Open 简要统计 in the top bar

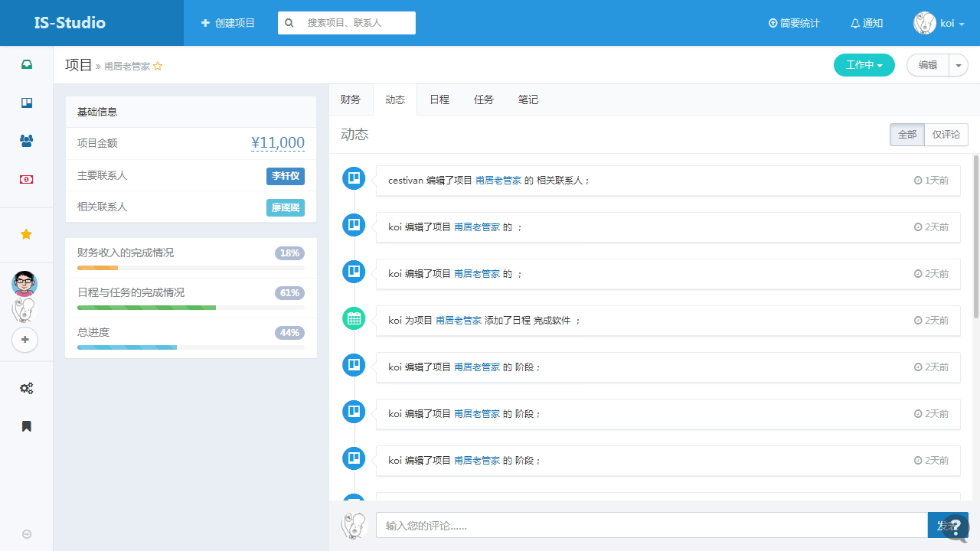point(794,23)
